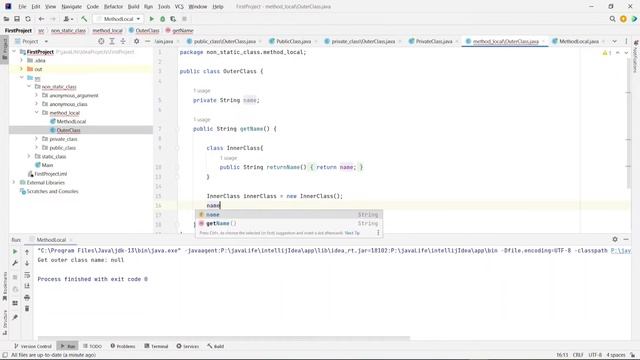Select 'getName()' suggestion in autocomplete
Image resolution: width=640 pixels, height=360 pixels.
click(x=289, y=224)
